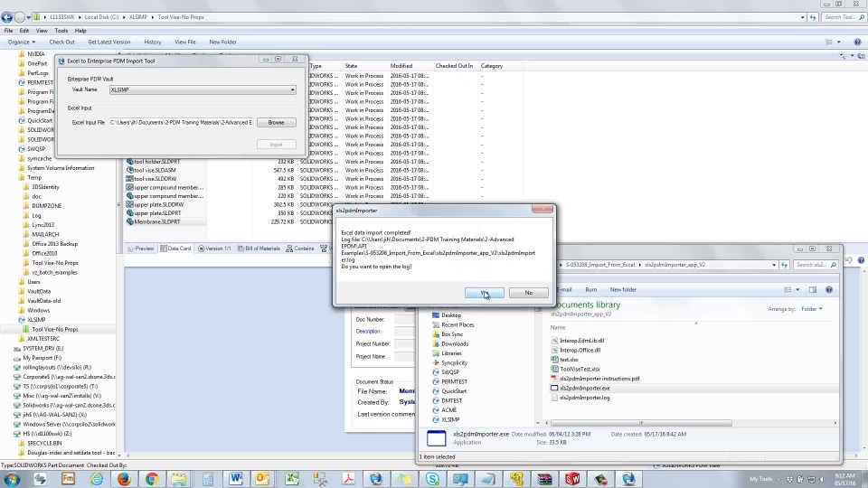868x488 pixels.
Task: Click History in the toolbar
Action: click(x=153, y=42)
